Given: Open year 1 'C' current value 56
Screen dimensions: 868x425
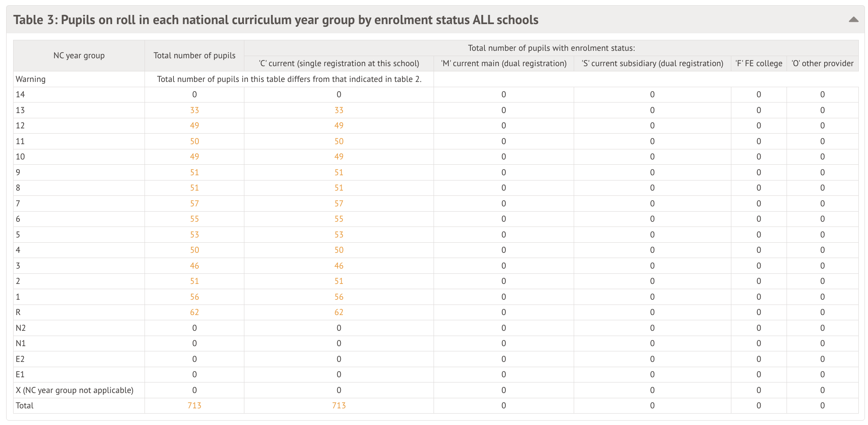Looking at the screenshot, I should pos(339,297).
